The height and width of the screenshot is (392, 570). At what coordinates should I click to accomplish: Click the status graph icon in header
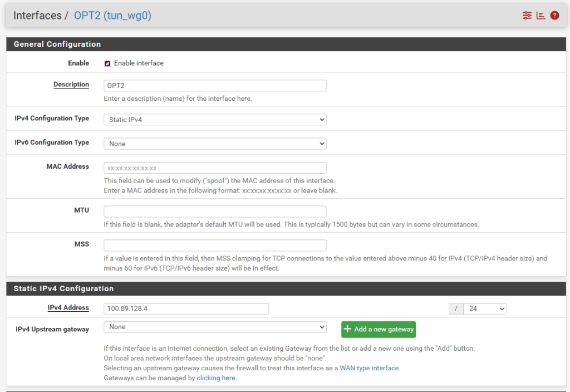(x=540, y=16)
